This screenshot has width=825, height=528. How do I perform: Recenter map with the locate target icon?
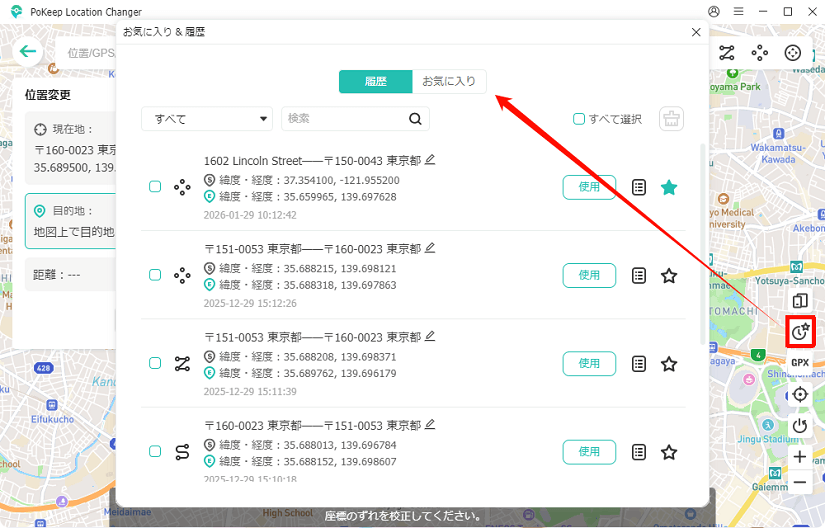click(x=799, y=394)
